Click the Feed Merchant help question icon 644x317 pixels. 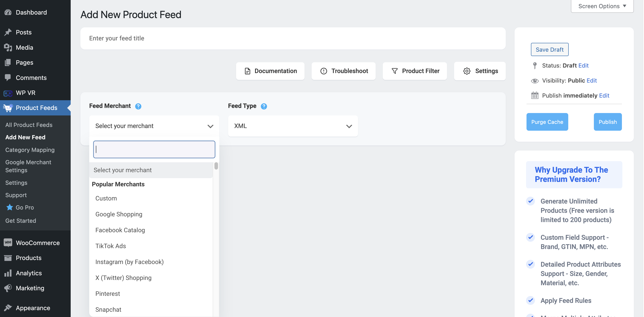138,106
